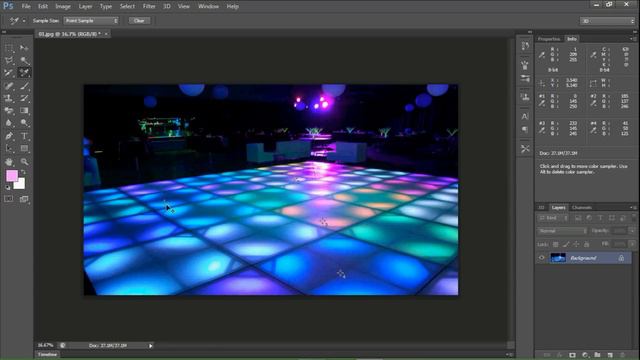Select the Quick Selection tool
The width and height of the screenshot is (640, 360).
pyautogui.click(x=24, y=60)
